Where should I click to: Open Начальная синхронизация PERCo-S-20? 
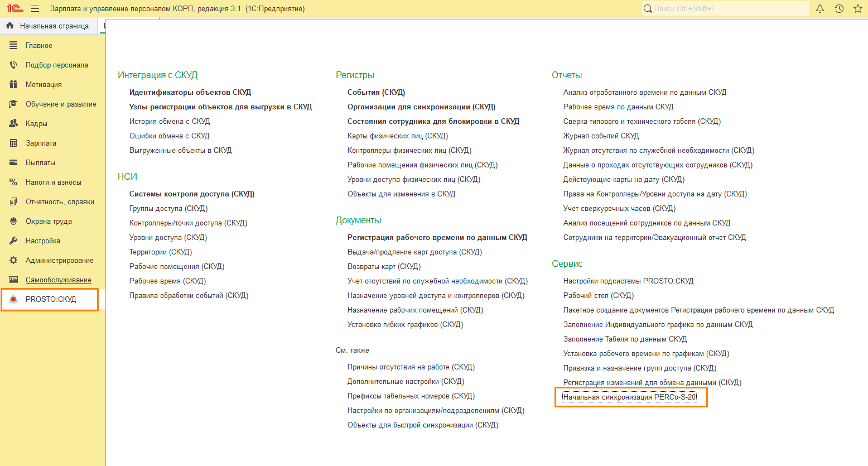coord(629,397)
